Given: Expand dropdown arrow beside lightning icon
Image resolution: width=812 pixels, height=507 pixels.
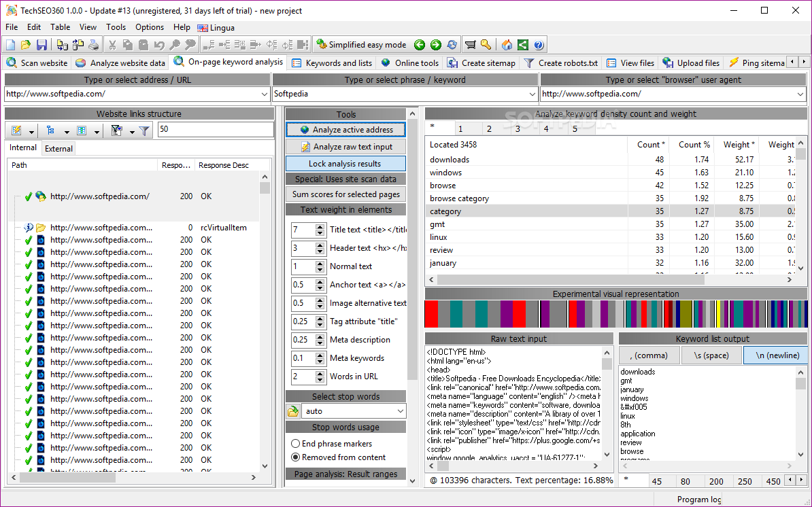Looking at the screenshot, I should (x=31, y=132).
